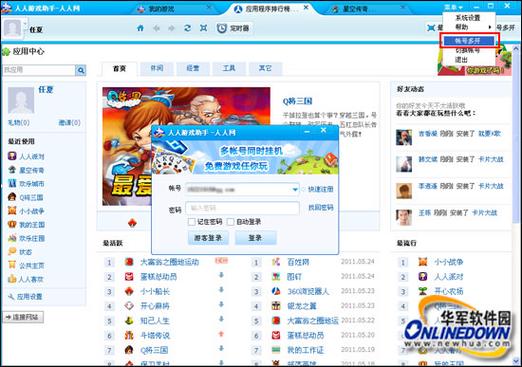Viewport: 522px width, 367px height.
Task: Go to Home via the house toolbar icon
Action: (140, 28)
